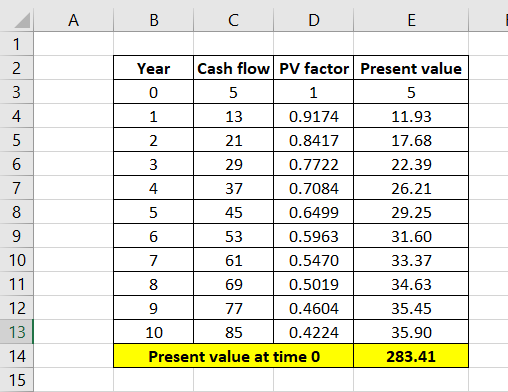The image size is (508, 392).
Task: Select column E header
Action: (x=411, y=20)
